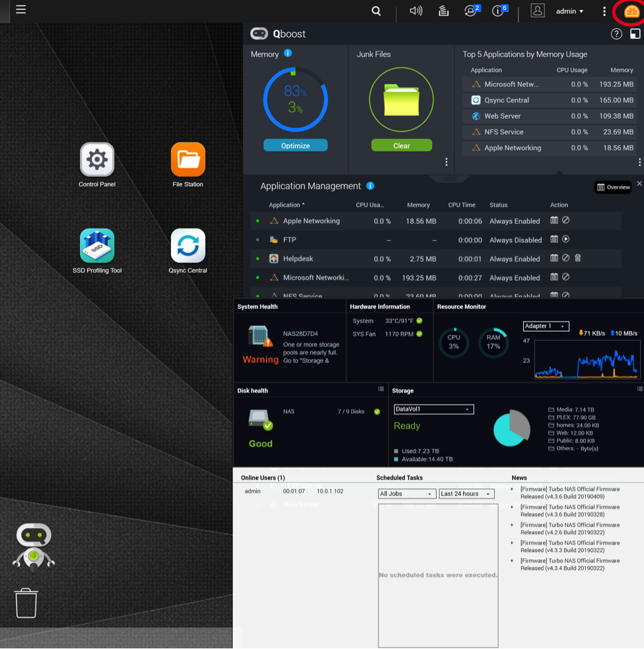Click the Qboost robot on desktop

point(34,547)
